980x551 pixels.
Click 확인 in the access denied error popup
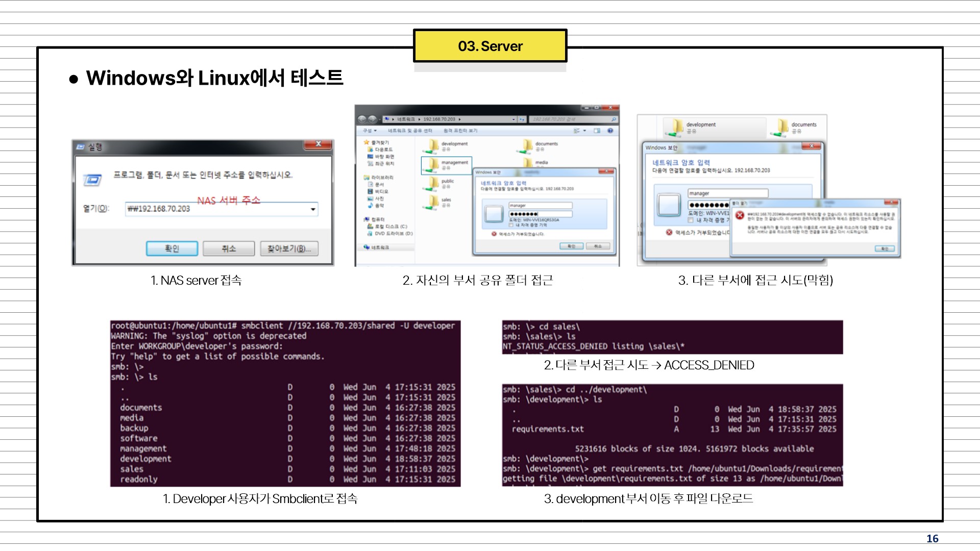point(885,249)
